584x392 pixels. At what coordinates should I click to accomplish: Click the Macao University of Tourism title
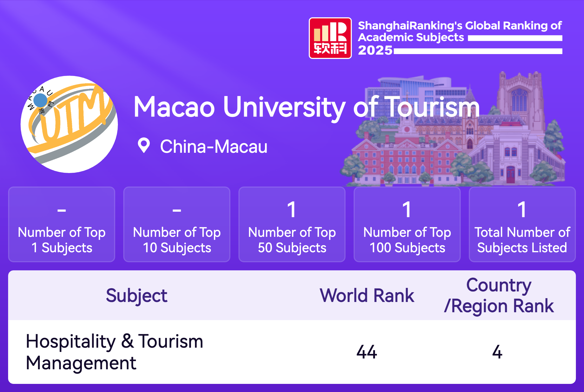(x=306, y=107)
